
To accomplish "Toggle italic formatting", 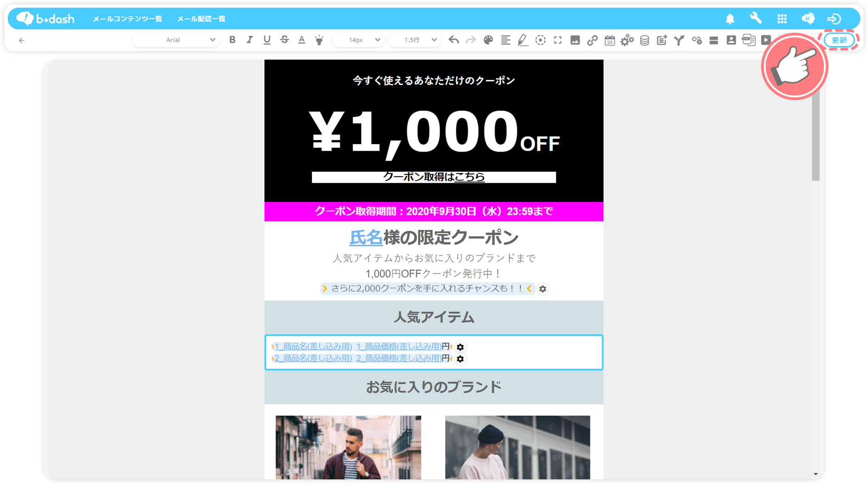I will 249,40.
